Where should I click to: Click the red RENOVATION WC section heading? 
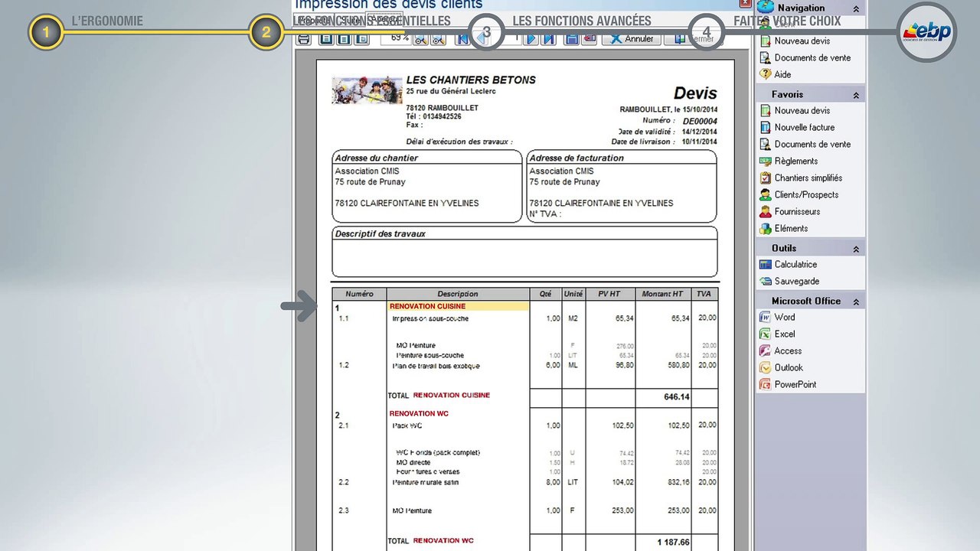[419, 414]
